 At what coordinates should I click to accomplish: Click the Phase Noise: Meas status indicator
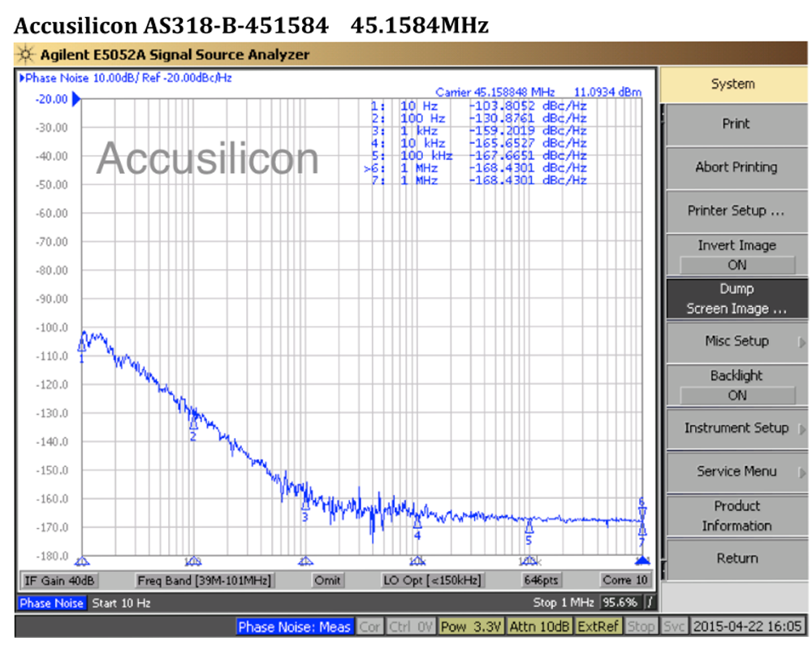295,627
